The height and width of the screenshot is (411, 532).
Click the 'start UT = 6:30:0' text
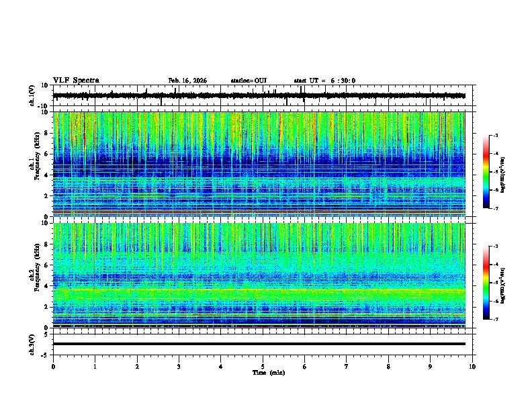(324, 81)
